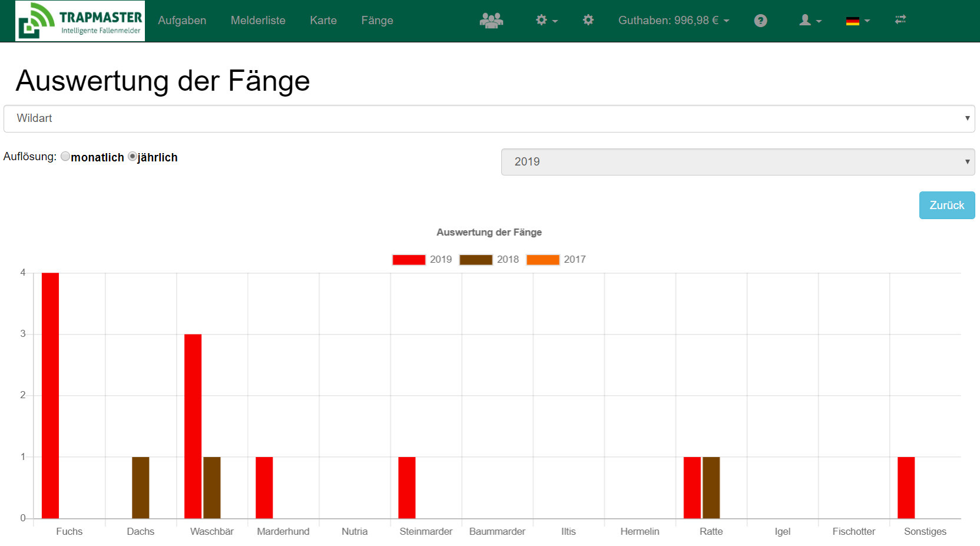Click the red 2019 Waschbär bar
The width and height of the screenshot is (980, 546).
pyautogui.click(x=193, y=426)
